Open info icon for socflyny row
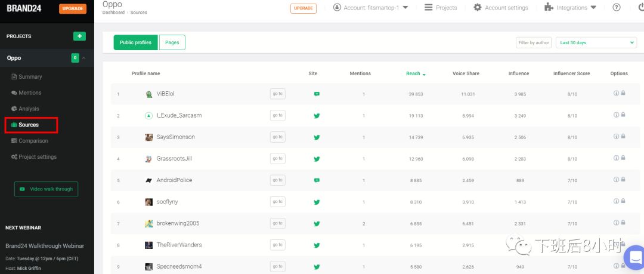 [x=616, y=201]
